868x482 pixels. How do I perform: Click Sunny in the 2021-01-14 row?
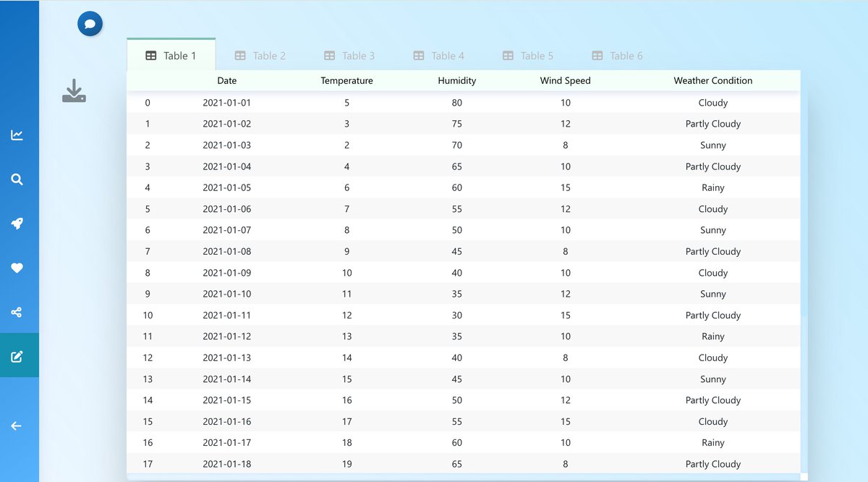point(713,379)
